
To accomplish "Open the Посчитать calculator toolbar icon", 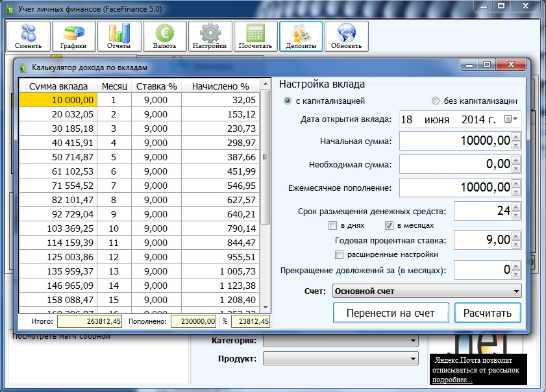I will point(256,36).
